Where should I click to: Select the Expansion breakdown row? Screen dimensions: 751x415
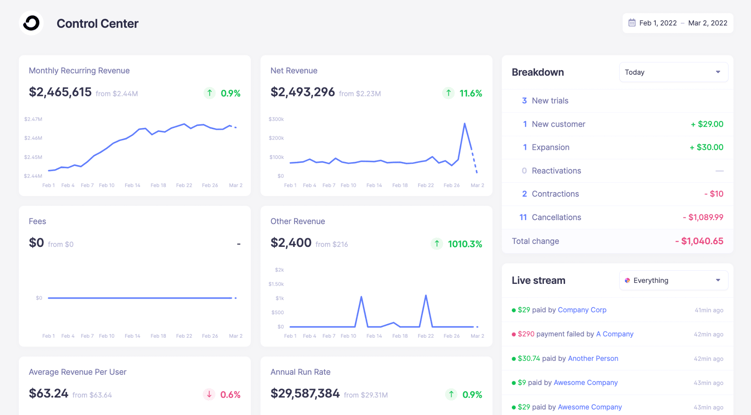(x=617, y=147)
